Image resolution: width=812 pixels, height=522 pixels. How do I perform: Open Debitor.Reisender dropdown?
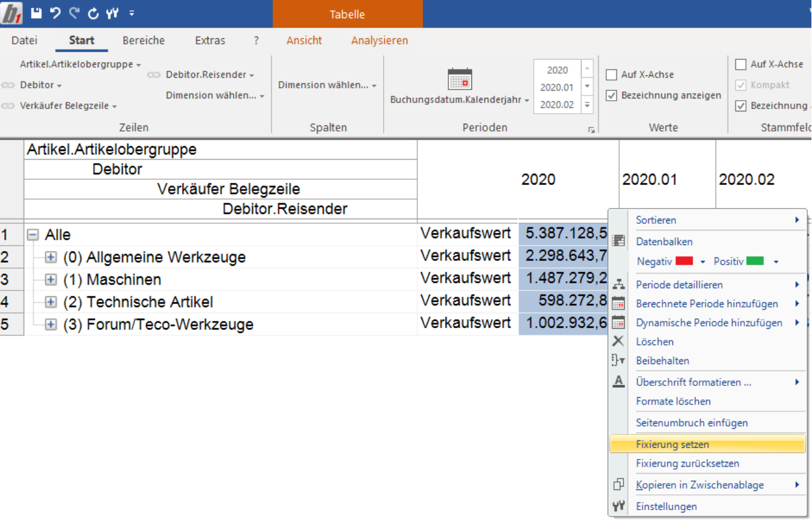tap(210, 75)
